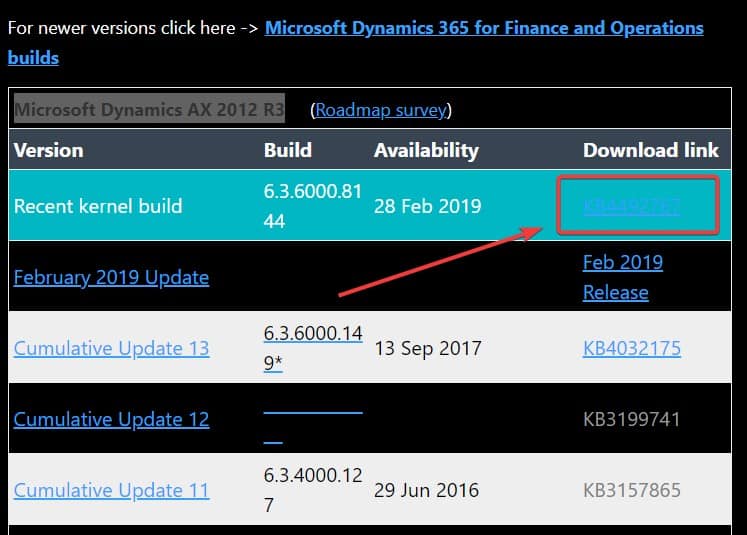
Task: Click build number 6.3.4000.127
Action: [x=313, y=490]
